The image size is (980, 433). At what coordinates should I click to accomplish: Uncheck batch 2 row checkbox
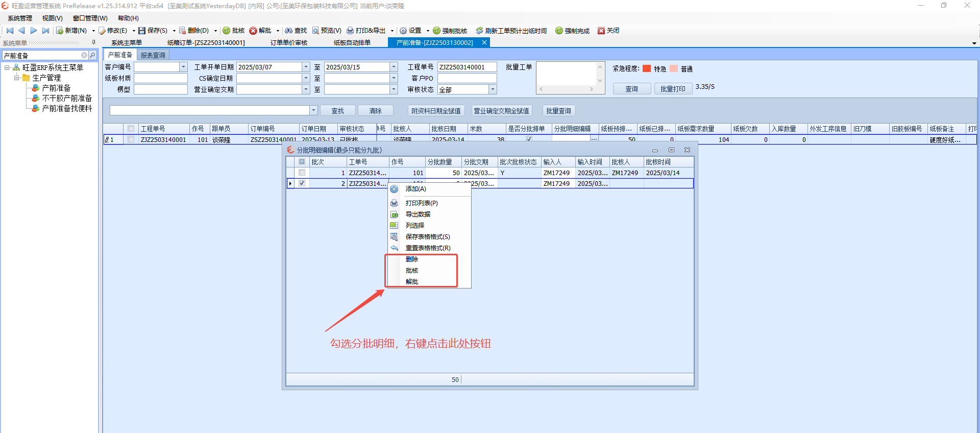pos(302,183)
